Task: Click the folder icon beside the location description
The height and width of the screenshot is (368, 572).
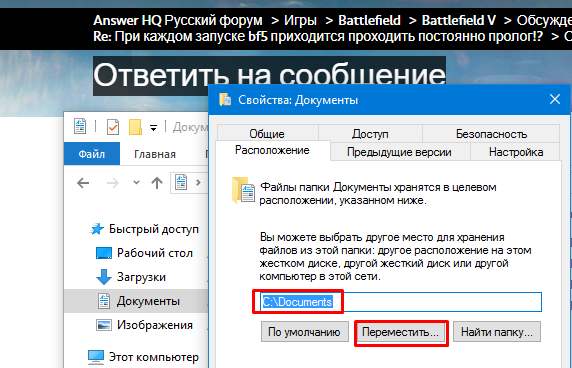Action: pyautogui.click(x=243, y=190)
